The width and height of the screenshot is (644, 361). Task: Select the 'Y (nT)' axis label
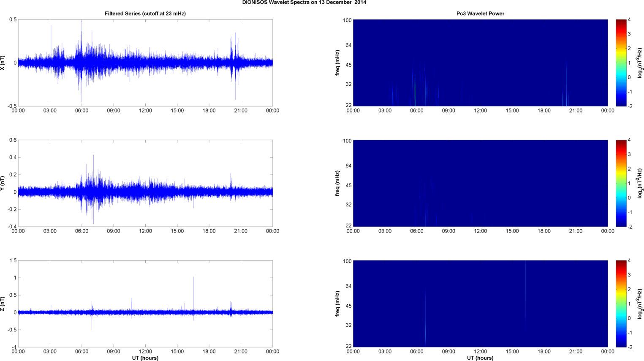click(3, 183)
